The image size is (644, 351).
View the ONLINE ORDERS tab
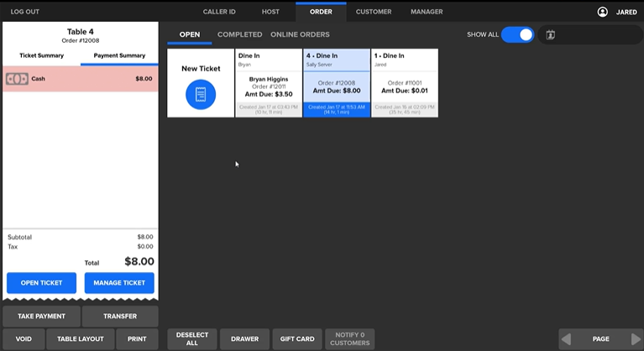tap(300, 35)
